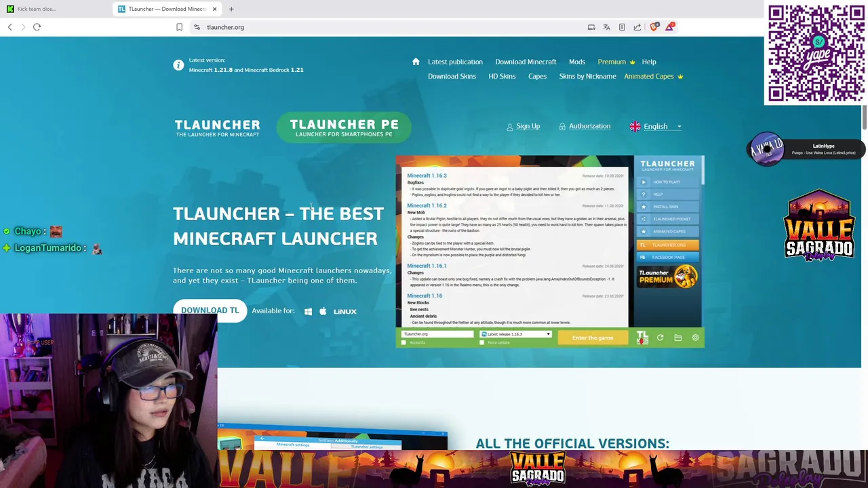
Task: Click the settings gear in launcher preview
Action: tap(695, 338)
